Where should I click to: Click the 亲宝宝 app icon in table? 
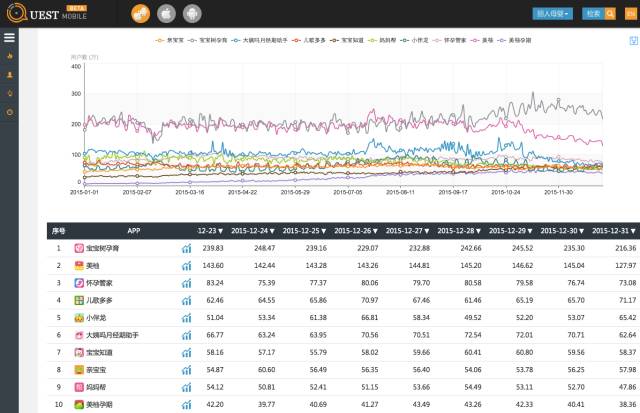click(79, 370)
